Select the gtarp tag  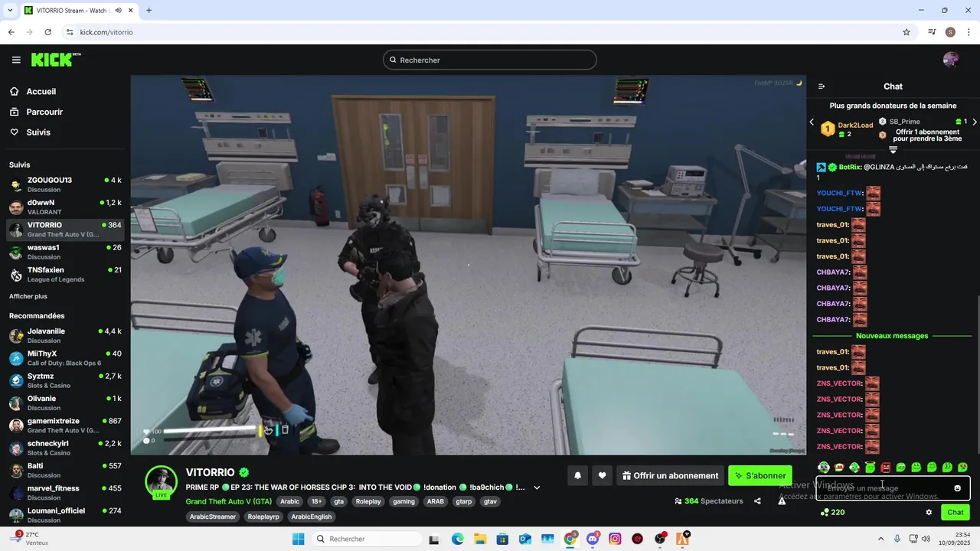coord(464,502)
